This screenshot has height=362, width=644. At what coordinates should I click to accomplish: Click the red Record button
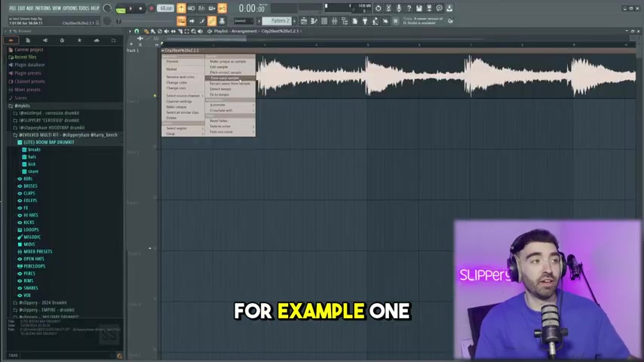click(151, 8)
